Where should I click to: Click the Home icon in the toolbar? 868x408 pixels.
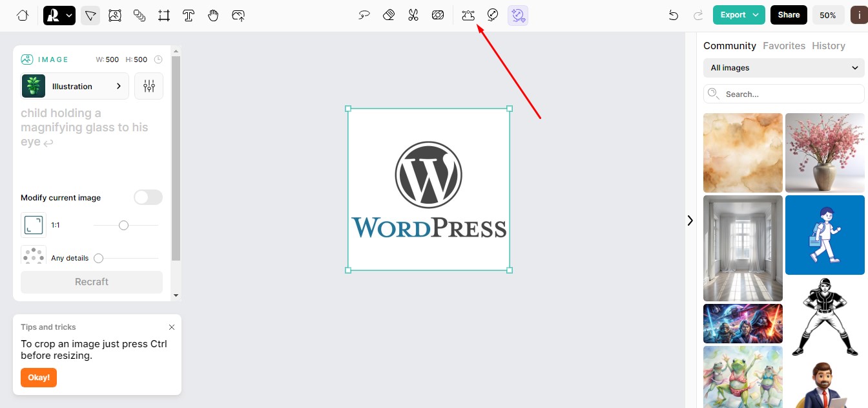22,14
